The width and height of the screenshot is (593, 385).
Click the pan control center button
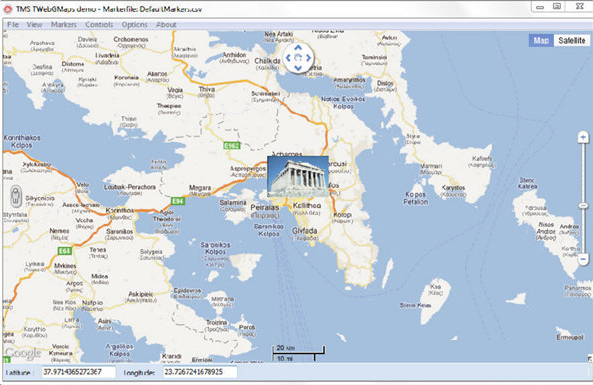[x=298, y=58]
